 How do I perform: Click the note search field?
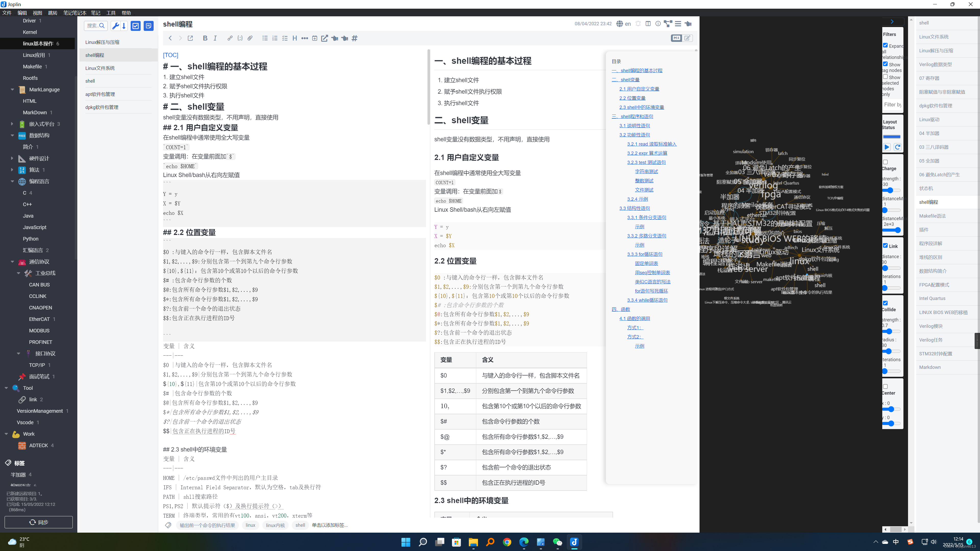coord(95,26)
